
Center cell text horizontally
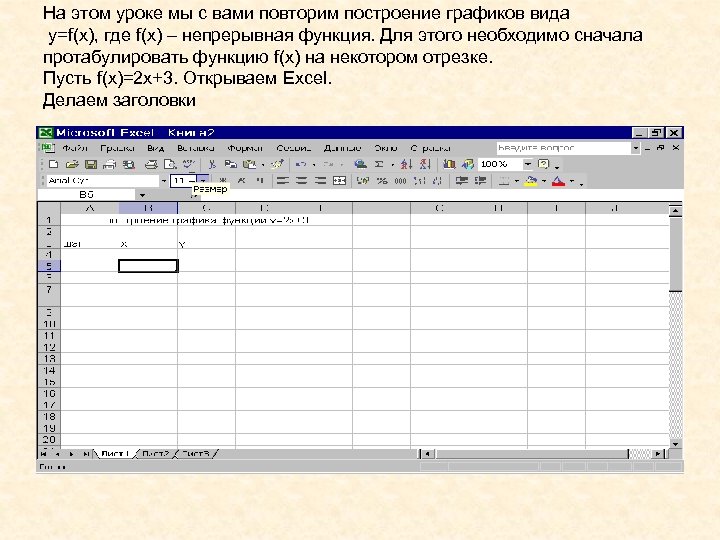tap(302, 180)
